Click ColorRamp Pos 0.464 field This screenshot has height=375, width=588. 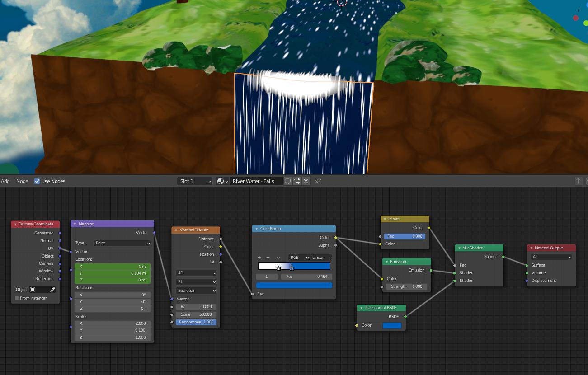tap(306, 277)
